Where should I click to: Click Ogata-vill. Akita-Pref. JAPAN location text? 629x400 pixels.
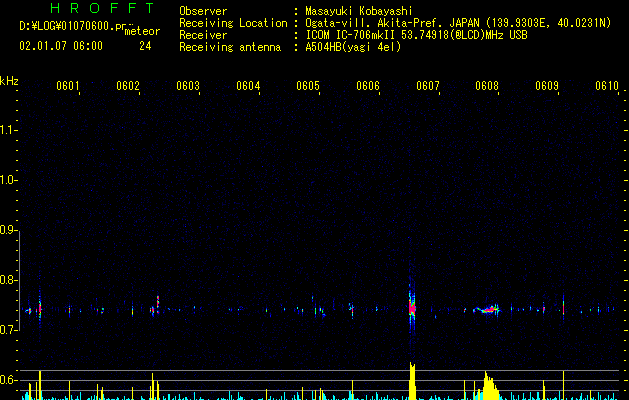(x=458, y=23)
